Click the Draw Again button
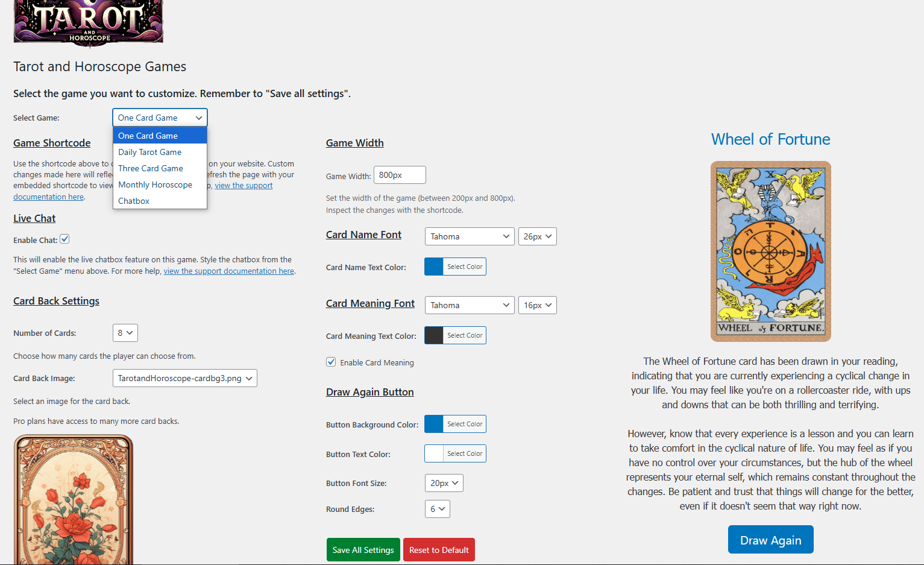Screen dimensions: 924x565 pos(771,540)
